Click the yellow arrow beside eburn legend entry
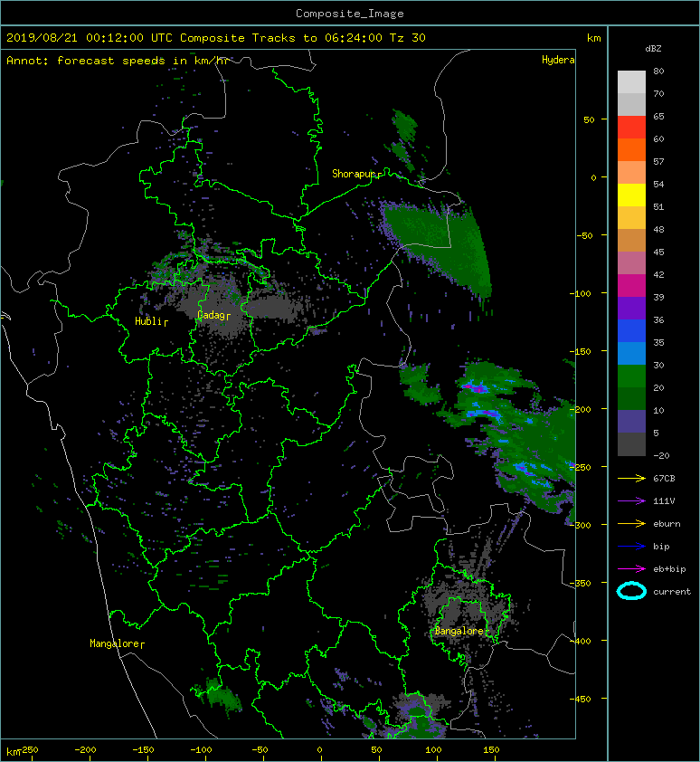The width and height of the screenshot is (700, 762). [631, 524]
